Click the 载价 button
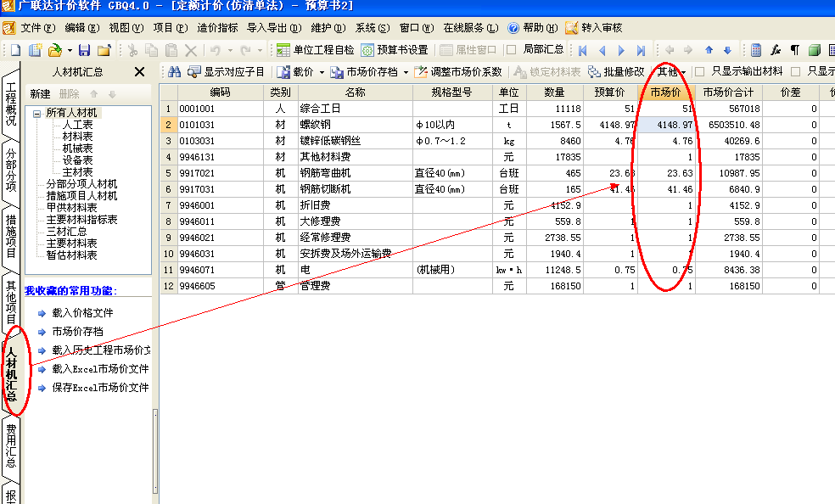The width and height of the screenshot is (835, 504). (295, 71)
